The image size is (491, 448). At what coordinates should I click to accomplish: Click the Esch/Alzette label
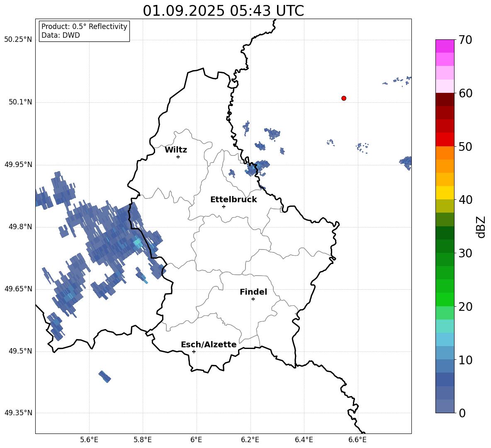tap(209, 345)
